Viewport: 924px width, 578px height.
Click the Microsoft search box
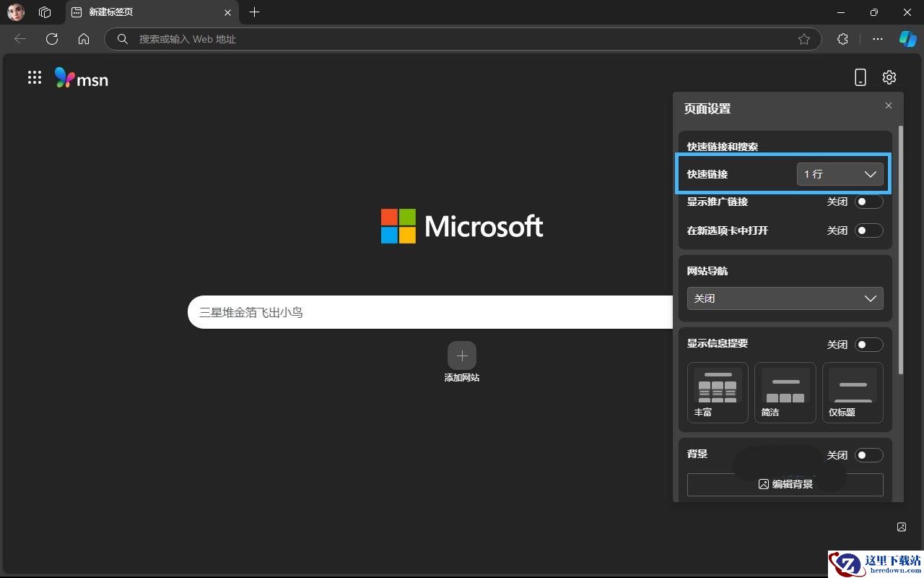(x=430, y=312)
